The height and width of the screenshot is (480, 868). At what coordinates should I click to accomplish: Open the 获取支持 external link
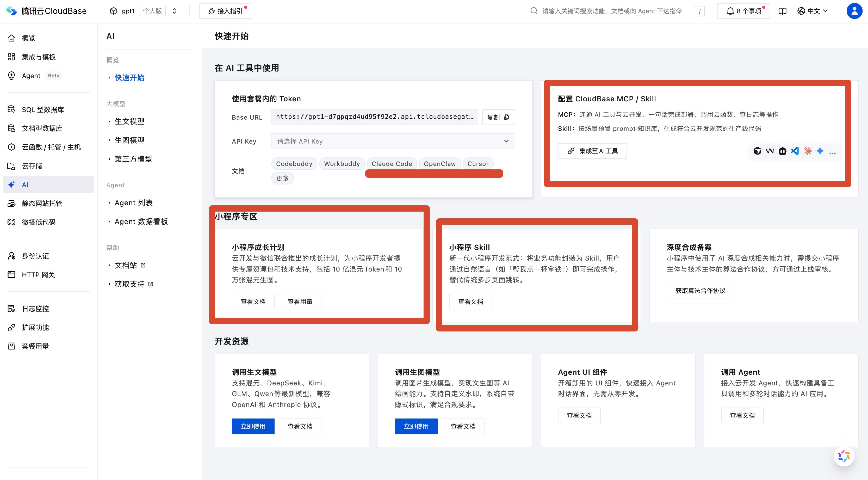134,284
